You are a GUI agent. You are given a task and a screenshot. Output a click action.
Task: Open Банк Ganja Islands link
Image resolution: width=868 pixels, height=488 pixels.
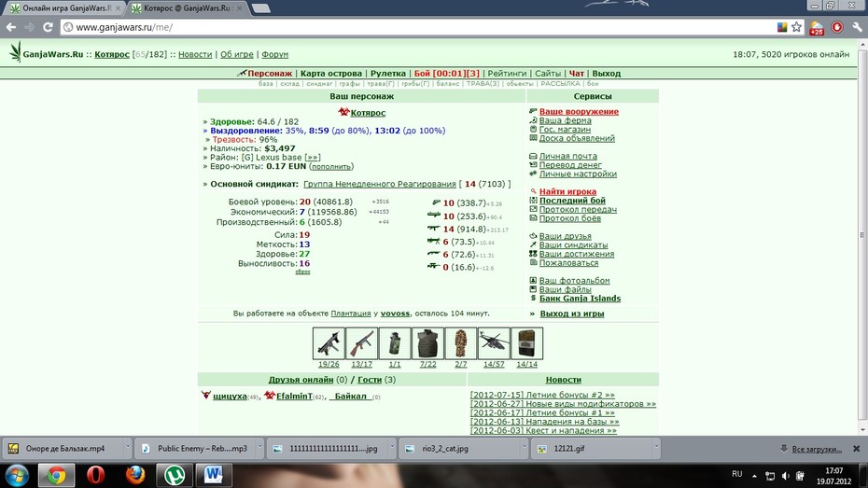point(581,299)
